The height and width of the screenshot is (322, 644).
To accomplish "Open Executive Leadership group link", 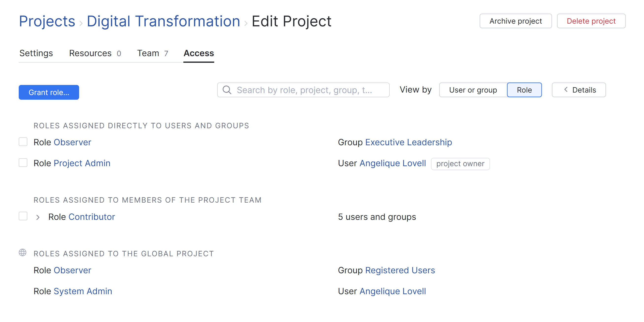I will click(408, 142).
